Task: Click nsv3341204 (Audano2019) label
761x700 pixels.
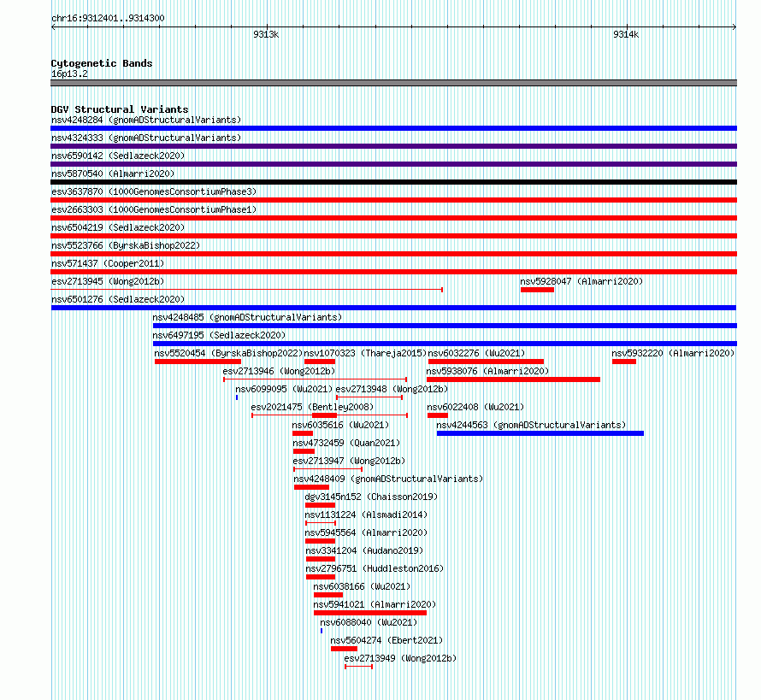Action: [364, 550]
